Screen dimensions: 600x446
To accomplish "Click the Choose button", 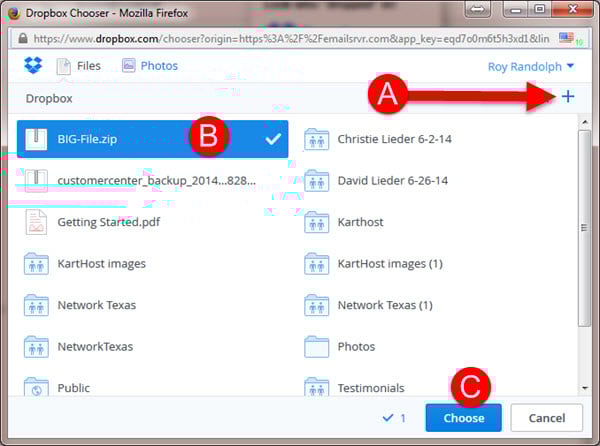I will 463,418.
